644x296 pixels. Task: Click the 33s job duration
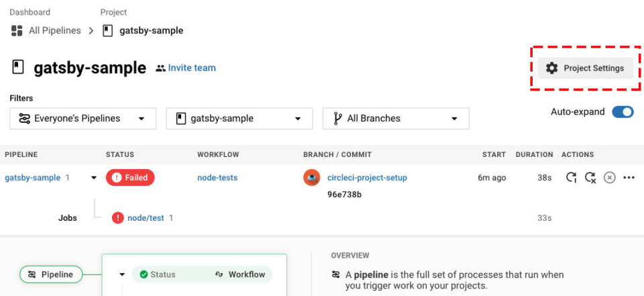[x=545, y=218]
